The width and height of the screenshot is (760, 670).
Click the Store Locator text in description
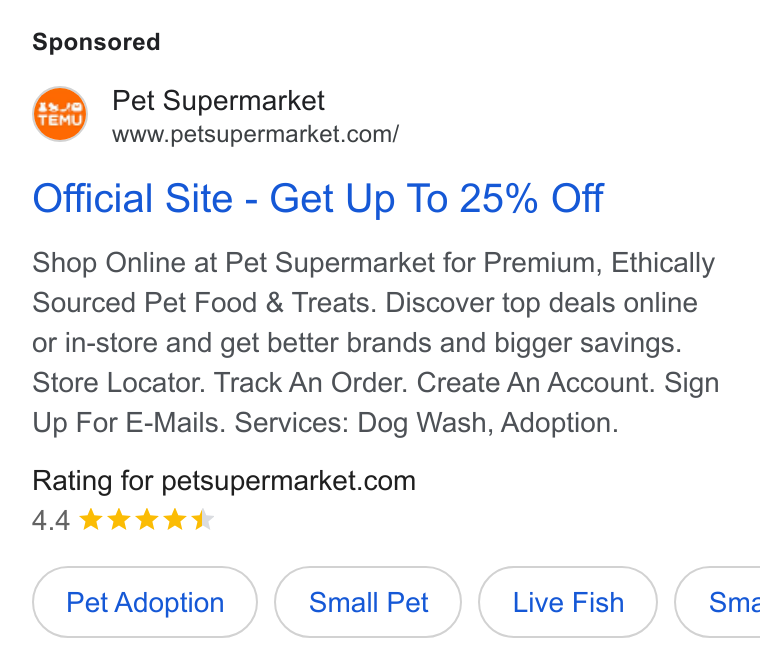119,383
